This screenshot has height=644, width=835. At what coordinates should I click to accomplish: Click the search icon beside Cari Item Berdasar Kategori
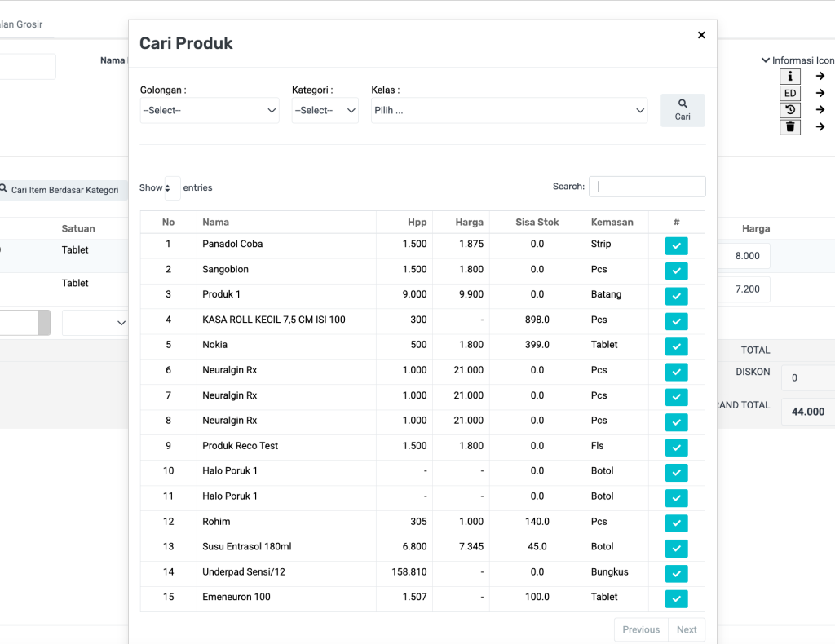pyautogui.click(x=4, y=190)
